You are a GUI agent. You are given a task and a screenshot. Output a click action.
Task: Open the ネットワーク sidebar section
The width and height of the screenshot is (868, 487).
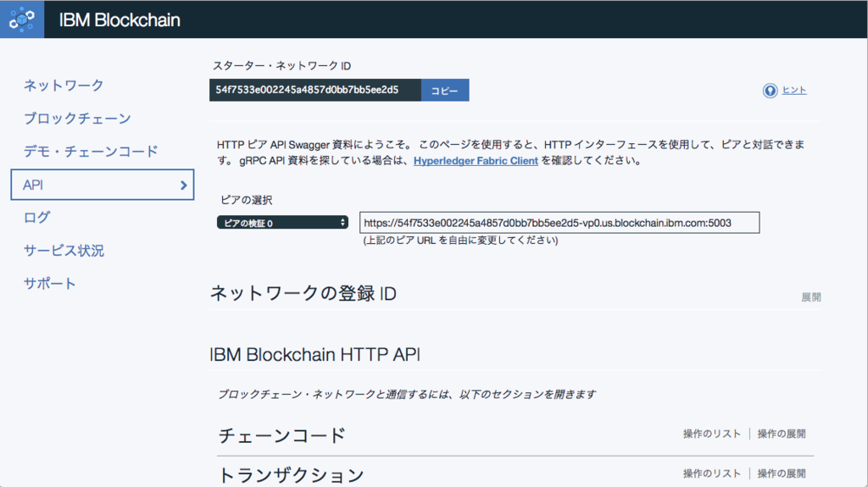pos(64,86)
